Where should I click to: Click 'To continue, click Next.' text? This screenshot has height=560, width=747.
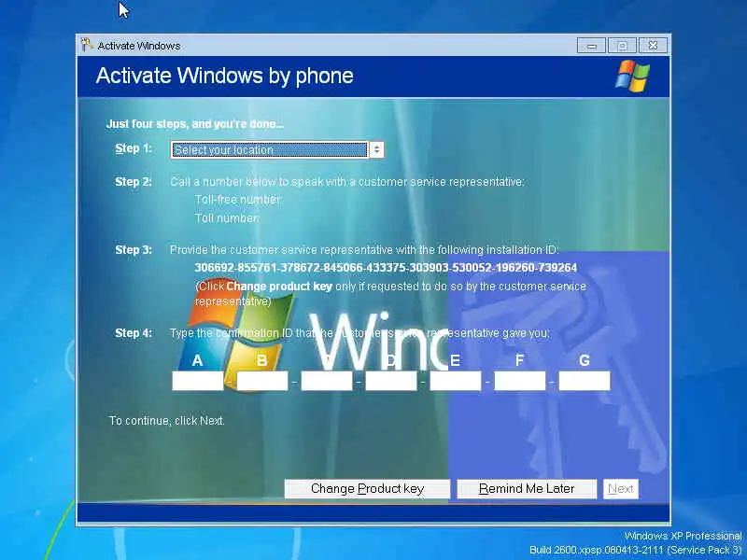pyautogui.click(x=167, y=421)
